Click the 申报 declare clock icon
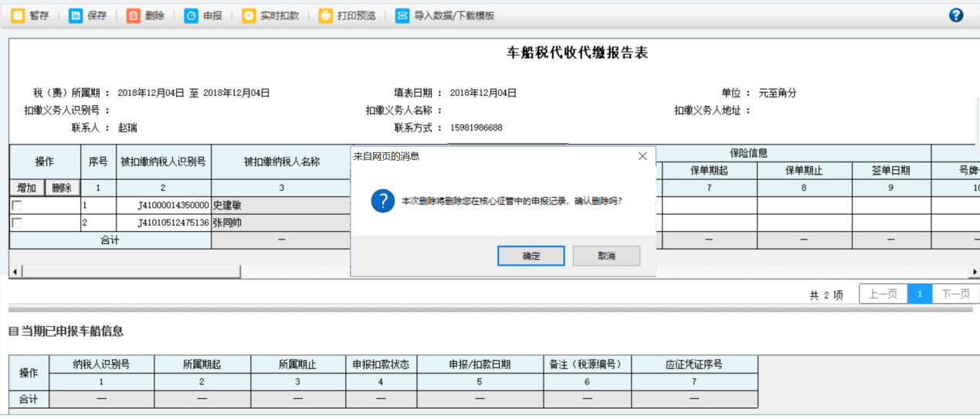Viewport: 980px width, 419px height. pos(191,15)
